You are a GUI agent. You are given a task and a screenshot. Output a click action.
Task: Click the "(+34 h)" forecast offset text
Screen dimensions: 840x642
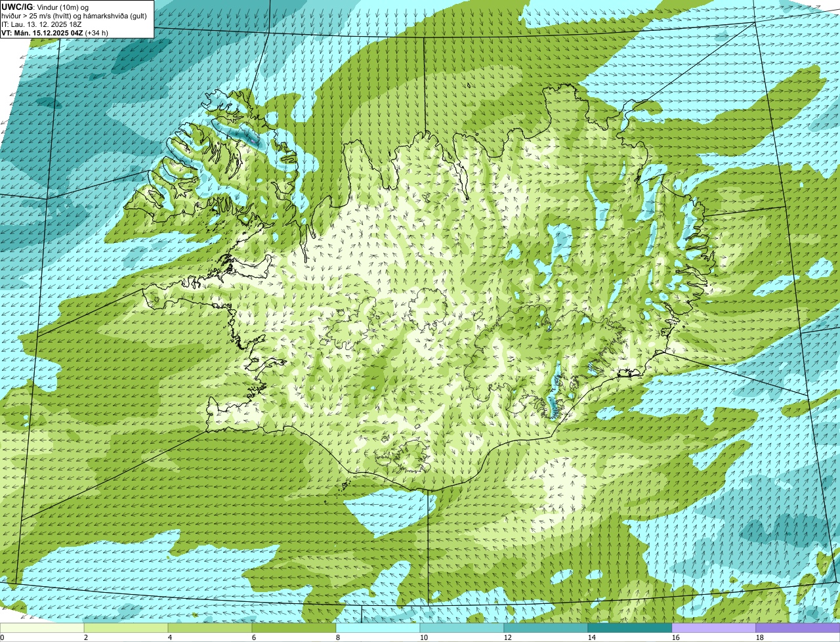[x=96, y=32]
